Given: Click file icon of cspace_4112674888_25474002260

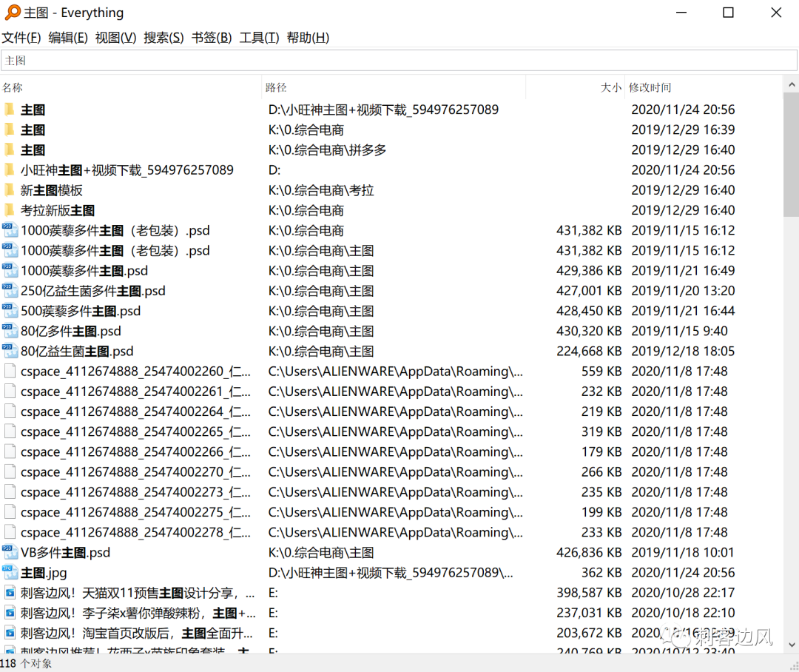Looking at the screenshot, I should pos(10,372).
